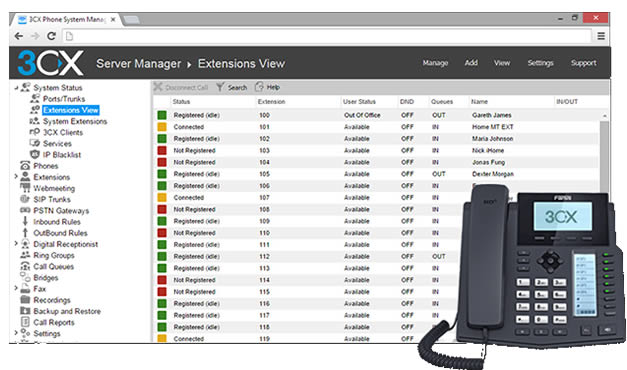The height and width of the screenshot is (370, 627).
Task: Select the Maria Johnson name cell
Action: coord(492,139)
